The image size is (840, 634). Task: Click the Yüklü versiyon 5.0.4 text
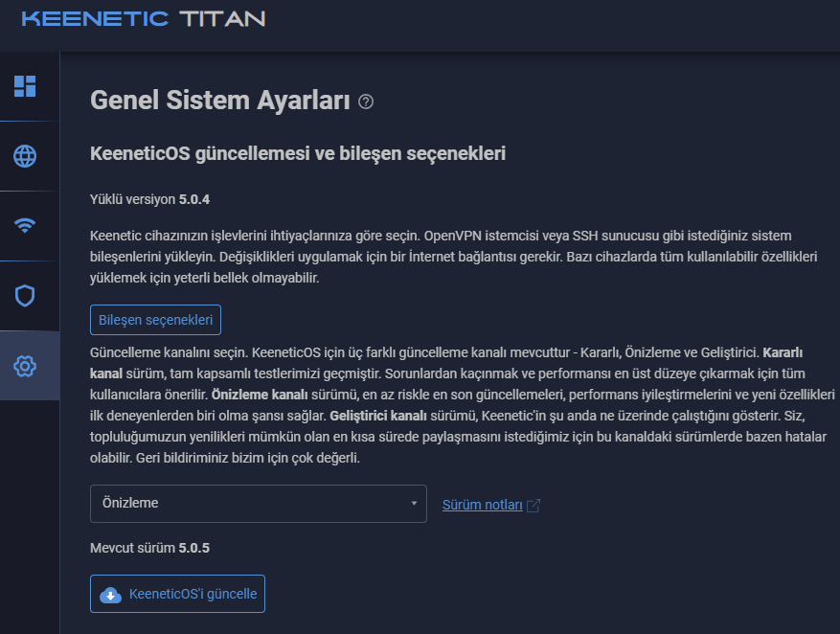(x=149, y=199)
